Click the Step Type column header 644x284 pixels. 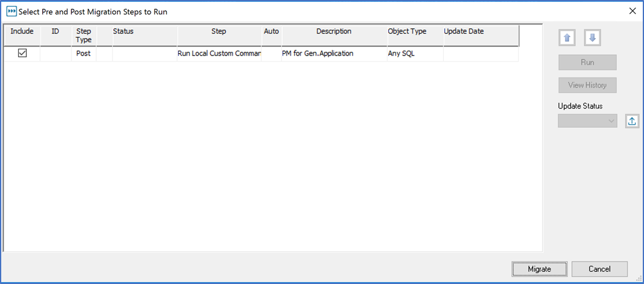[x=84, y=36]
